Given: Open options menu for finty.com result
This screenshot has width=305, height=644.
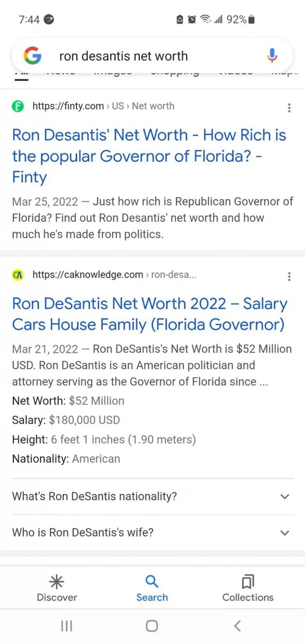Looking at the screenshot, I should (x=289, y=107).
